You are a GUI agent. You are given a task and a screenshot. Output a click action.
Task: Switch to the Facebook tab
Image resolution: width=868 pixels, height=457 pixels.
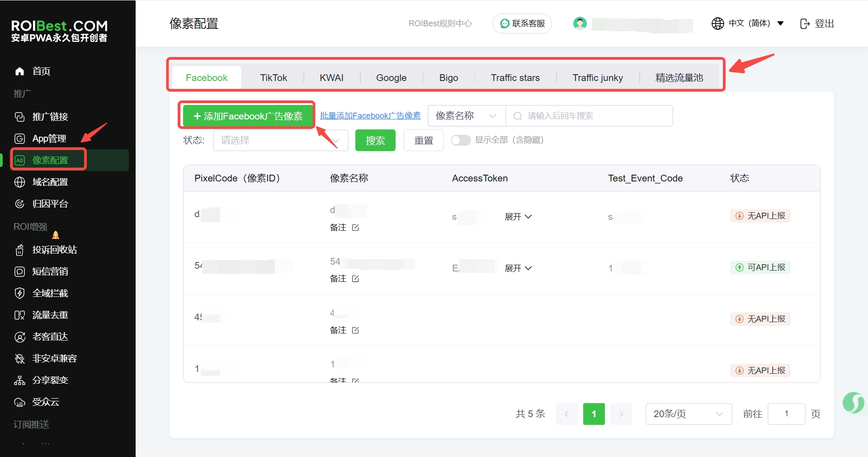coord(207,78)
